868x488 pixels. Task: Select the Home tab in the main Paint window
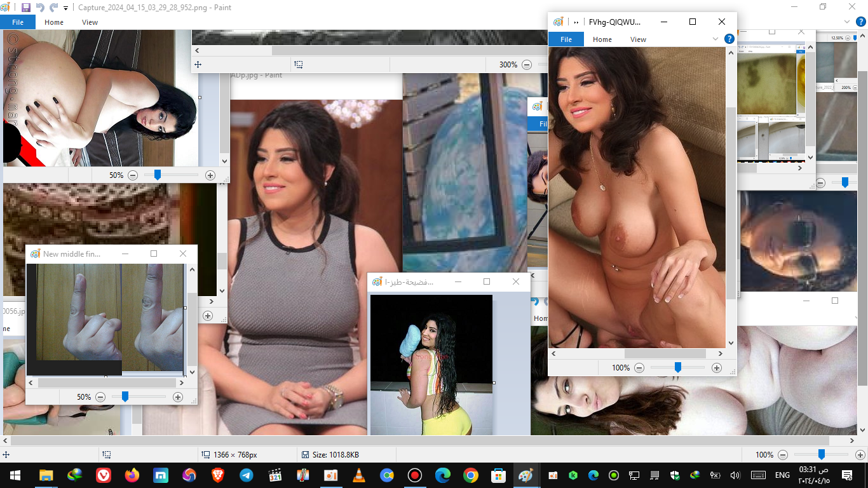tap(54, 22)
